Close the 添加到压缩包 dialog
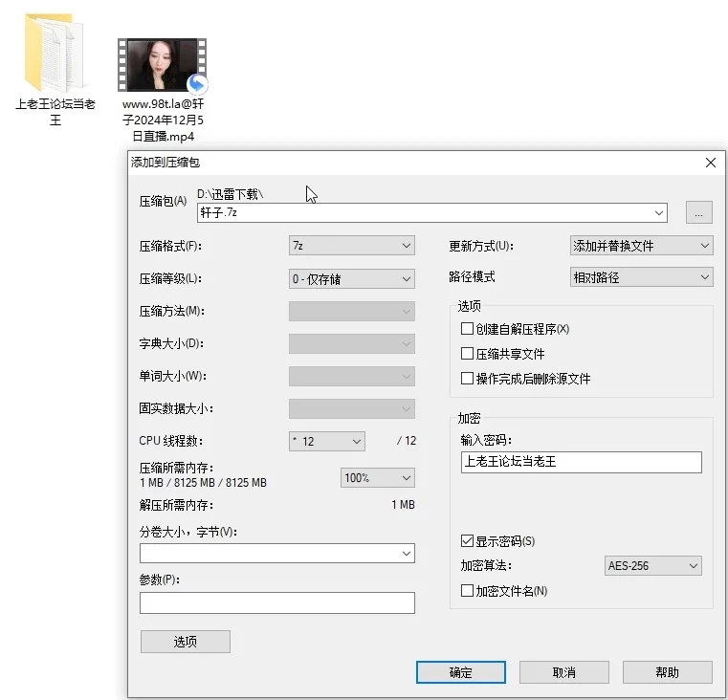 pyautogui.click(x=711, y=163)
